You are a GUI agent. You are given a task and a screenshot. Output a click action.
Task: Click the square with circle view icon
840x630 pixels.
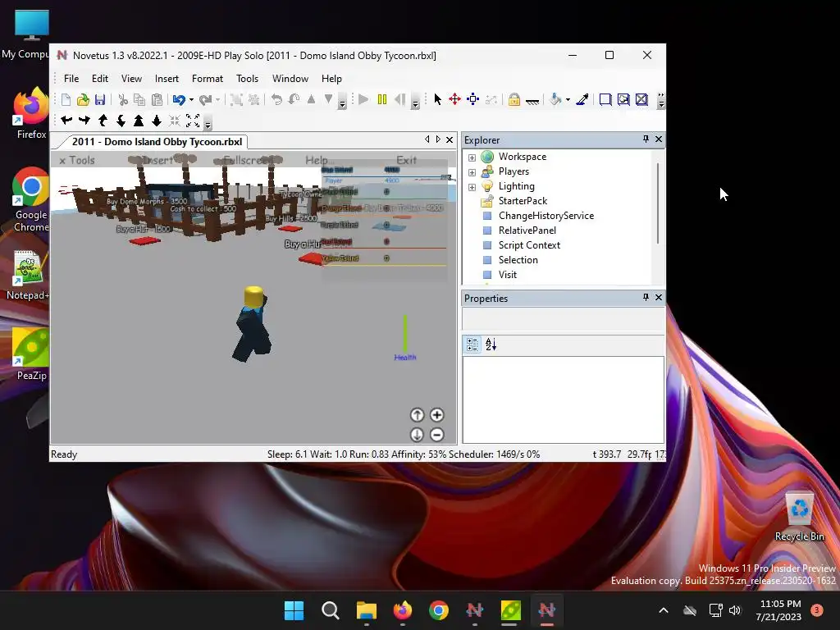(x=623, y=99)
